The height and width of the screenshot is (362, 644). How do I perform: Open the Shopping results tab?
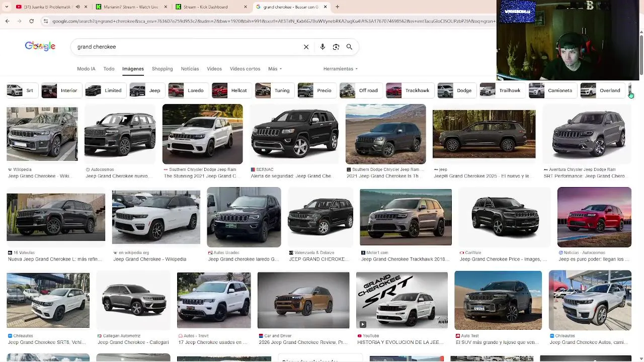pos(162,69)
